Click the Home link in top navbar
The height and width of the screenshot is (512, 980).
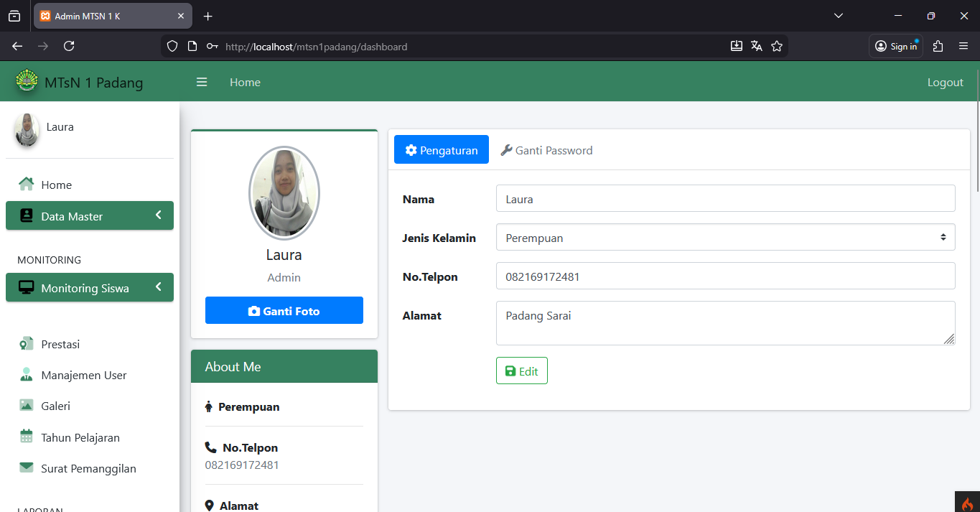245,83
